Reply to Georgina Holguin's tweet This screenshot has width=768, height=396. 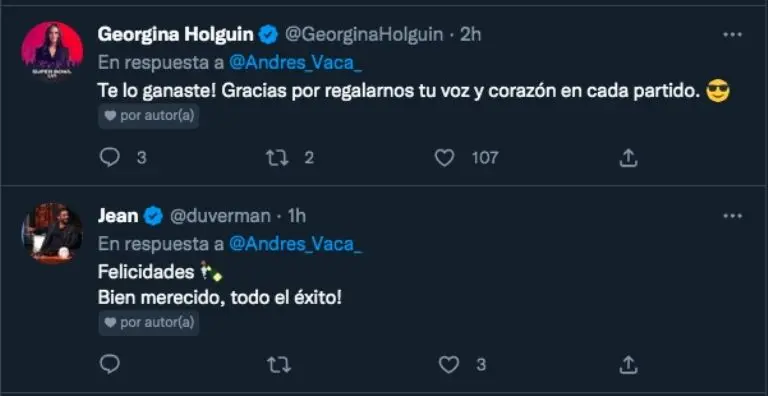pos(109,158)
